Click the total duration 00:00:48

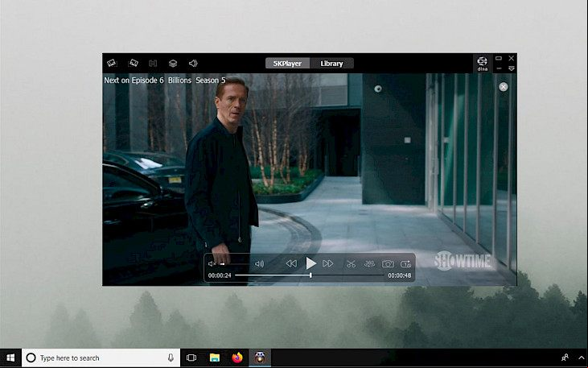click(400, 275)
